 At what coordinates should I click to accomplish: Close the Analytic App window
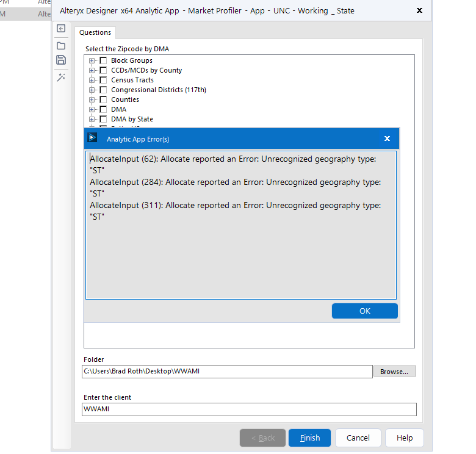pyautogui.click(x=419, y=10)
